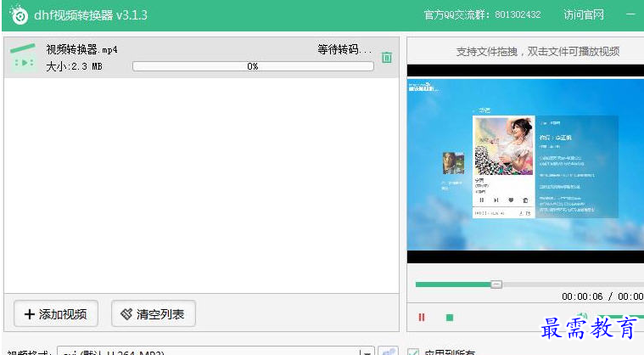This screenshot has height=355, width=644.
Task: Click the playback seek slider handle
Action: (496, 285)
